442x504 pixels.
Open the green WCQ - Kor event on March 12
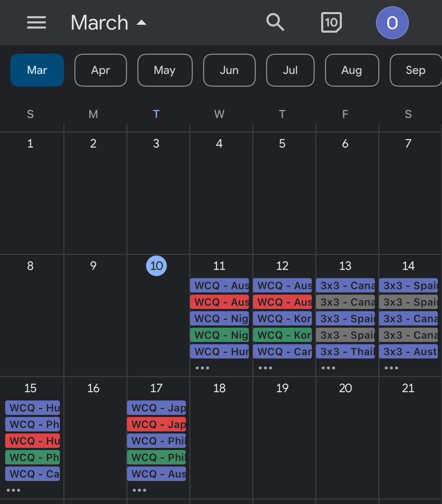[x=282, y=335]
